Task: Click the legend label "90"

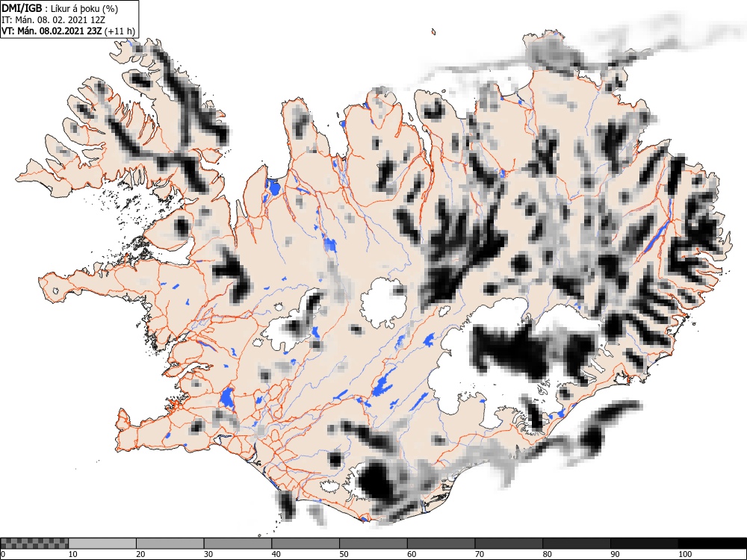Action: tap(615, 554)
